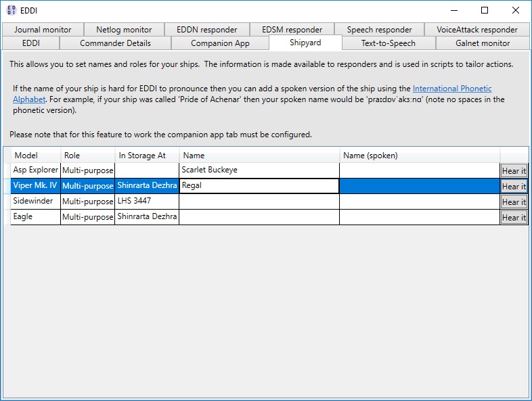Sort by Role column header

(88, 156)
